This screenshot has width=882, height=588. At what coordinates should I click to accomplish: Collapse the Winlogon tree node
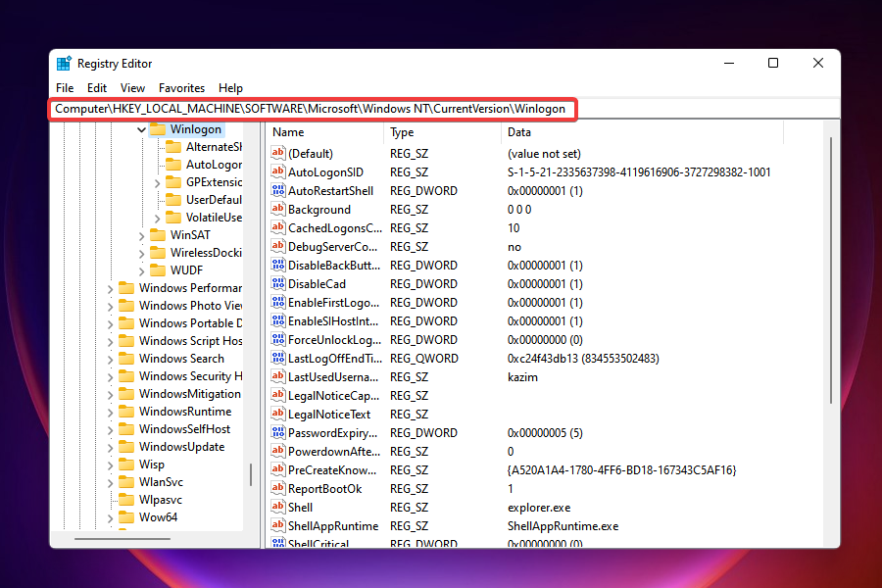point(141,130)
